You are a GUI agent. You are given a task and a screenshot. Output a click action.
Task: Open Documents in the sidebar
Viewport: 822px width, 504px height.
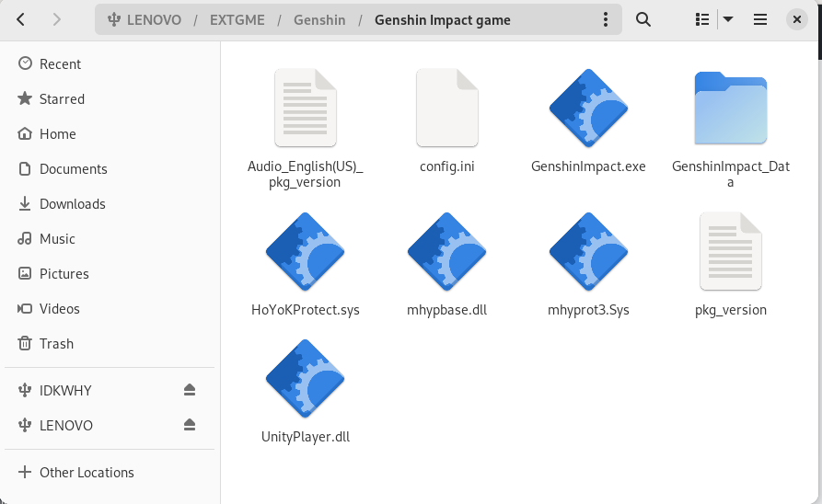(x=110, y=168)
